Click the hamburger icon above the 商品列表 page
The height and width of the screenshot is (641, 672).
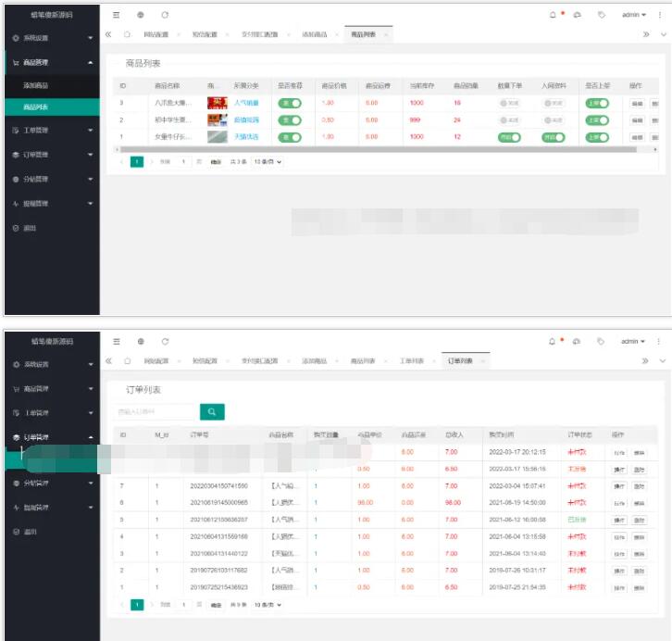tap(116, 15)
